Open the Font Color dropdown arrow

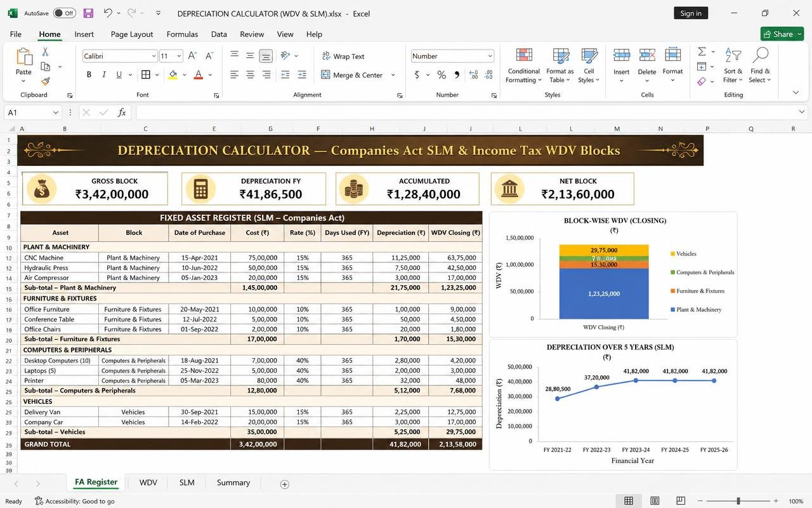point(210,75)
